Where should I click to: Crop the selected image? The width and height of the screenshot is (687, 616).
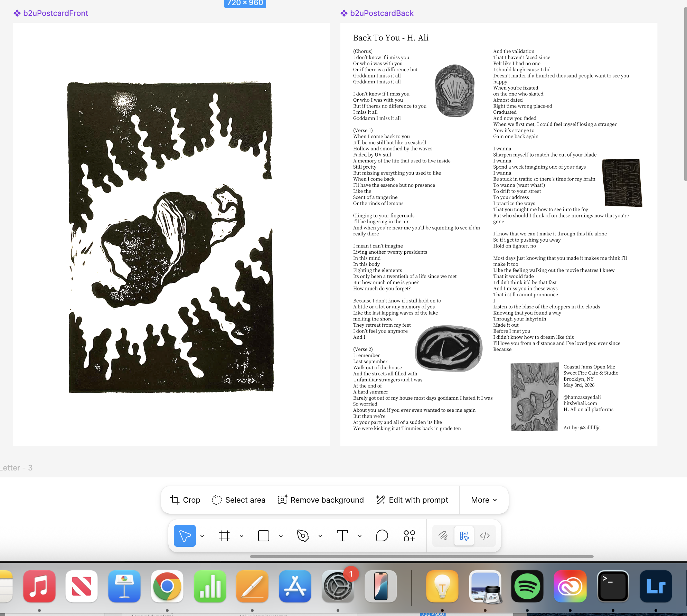click(185, 500)
